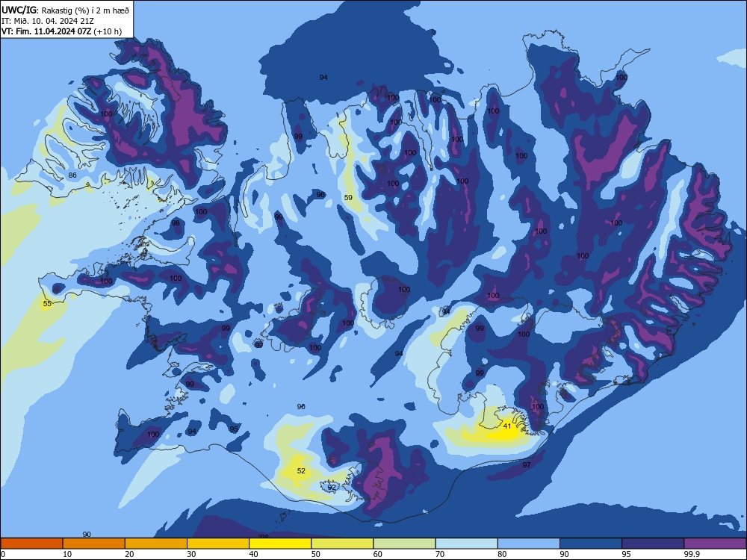
Task: Select the 10–20 orange legend swatch
Action: coord(94,544)
